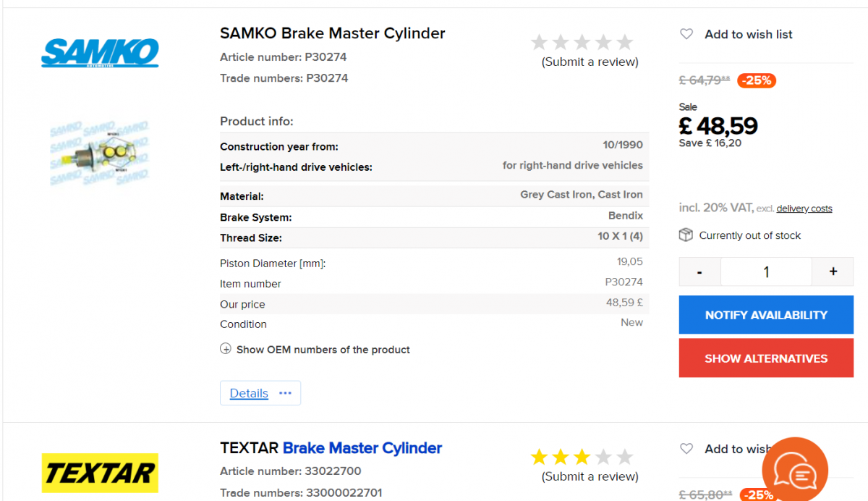Open the three-dots menu beside Details

click(285, 393)
